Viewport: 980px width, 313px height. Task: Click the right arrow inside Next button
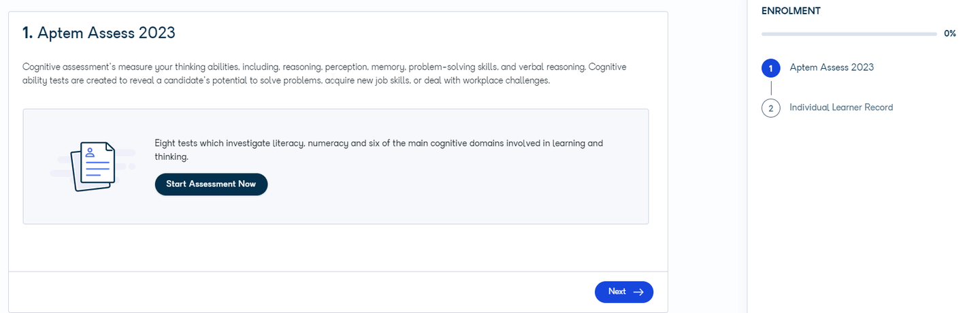638,292
